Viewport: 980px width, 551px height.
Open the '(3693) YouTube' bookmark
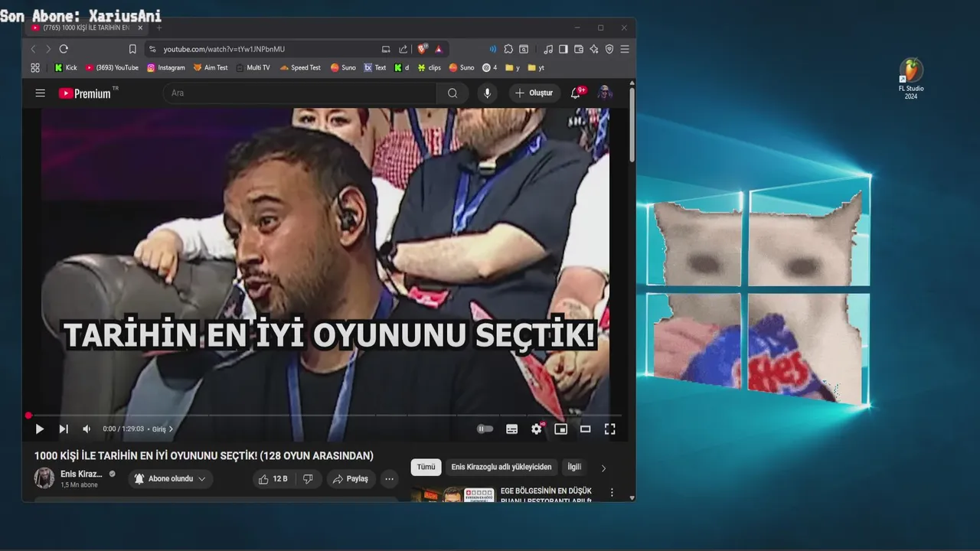coord(113,67)
